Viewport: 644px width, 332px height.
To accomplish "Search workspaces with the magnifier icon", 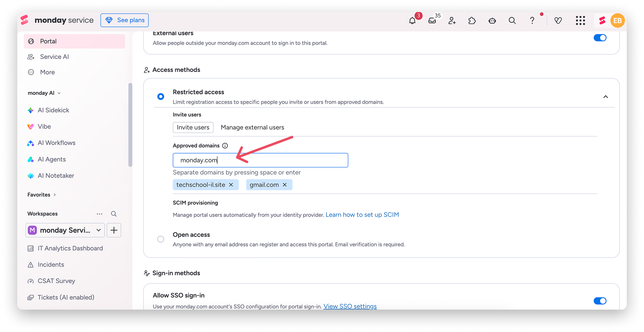I will click(114, 214).
